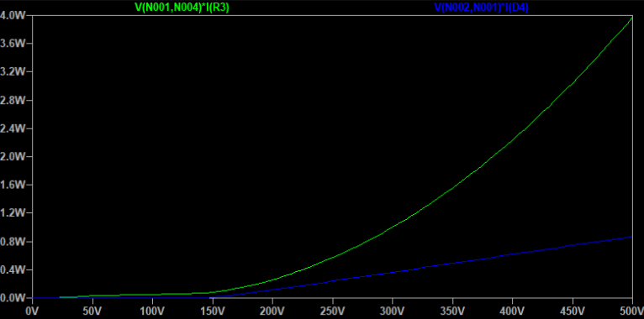The width and height of the screenshot is (644, 319).
Task: Click the 0.0W y-axis tick label
Action: coord(13,298)
